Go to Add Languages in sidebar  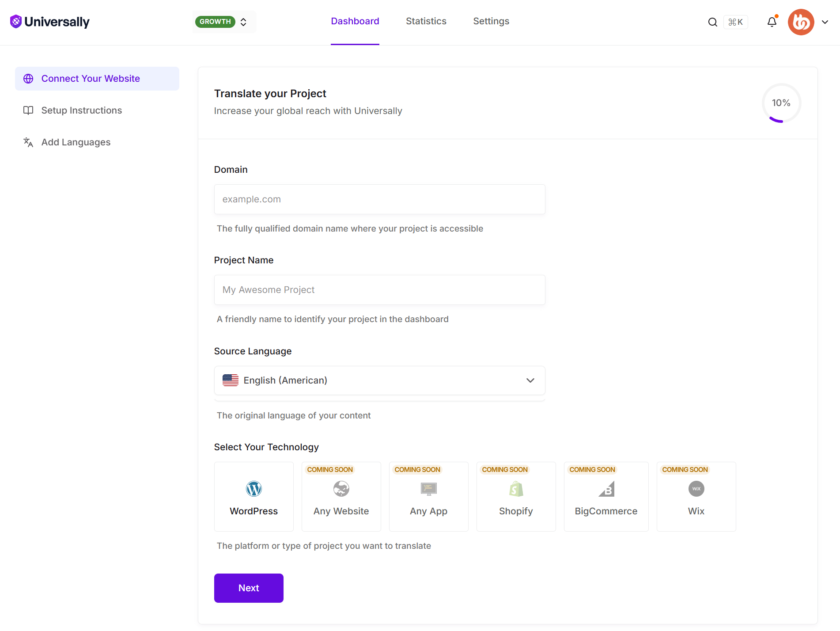click(97, 142)
